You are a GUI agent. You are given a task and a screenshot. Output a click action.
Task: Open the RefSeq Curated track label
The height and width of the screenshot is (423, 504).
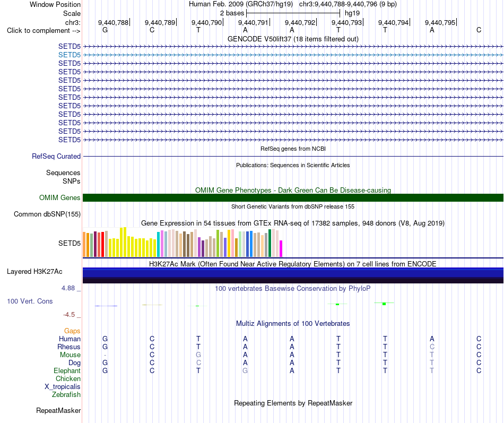[56, 157]
